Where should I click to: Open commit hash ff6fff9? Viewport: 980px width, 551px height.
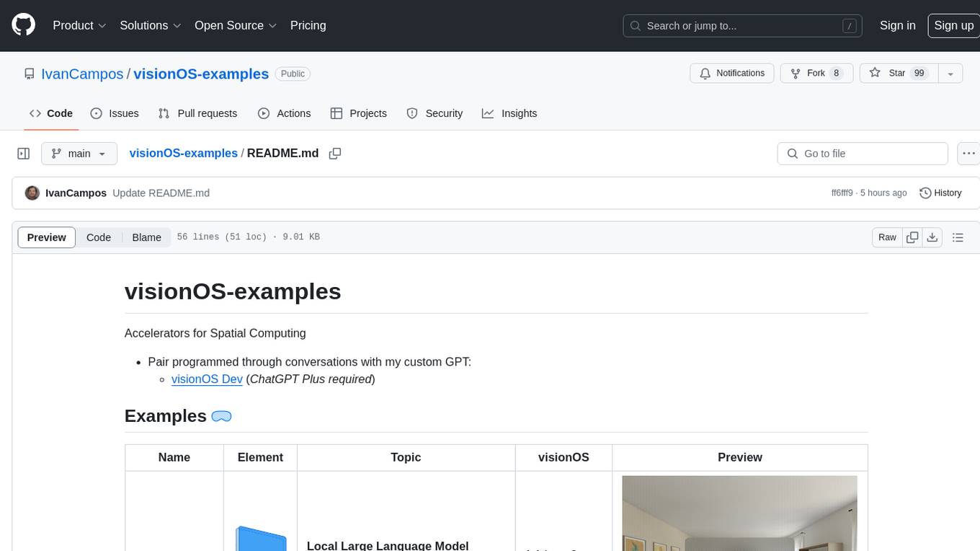coord(842,193)
